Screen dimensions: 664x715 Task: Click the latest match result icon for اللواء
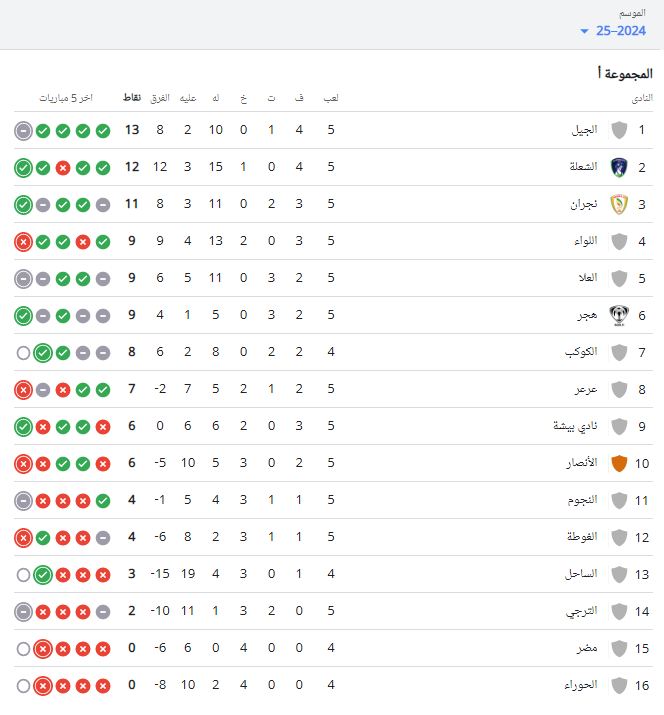pyautogui.click(x=23, y=241)
